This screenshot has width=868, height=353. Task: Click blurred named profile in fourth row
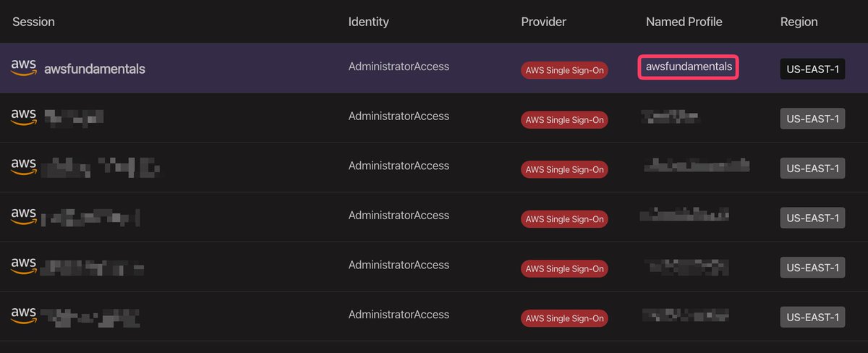point(684,215)
